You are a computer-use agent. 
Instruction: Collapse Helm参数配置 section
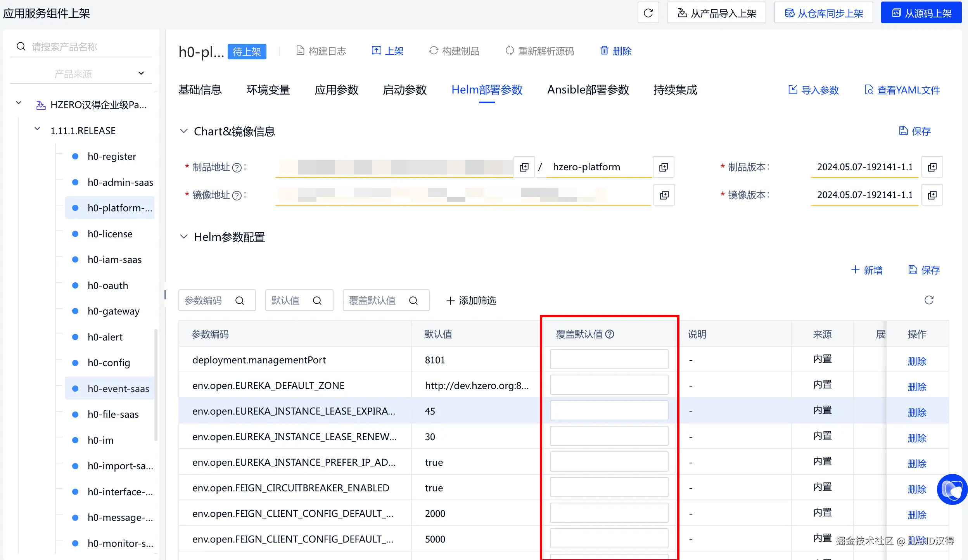pyautogui.click(x=184, y=237)
